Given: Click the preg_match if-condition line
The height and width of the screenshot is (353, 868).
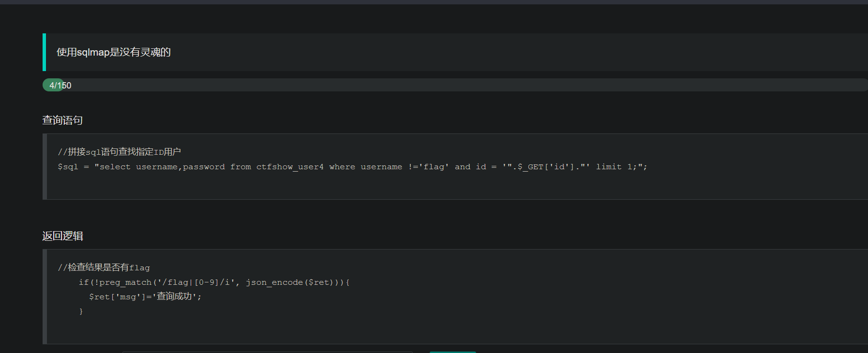Looking at the screenshot, I should [214, 282].
